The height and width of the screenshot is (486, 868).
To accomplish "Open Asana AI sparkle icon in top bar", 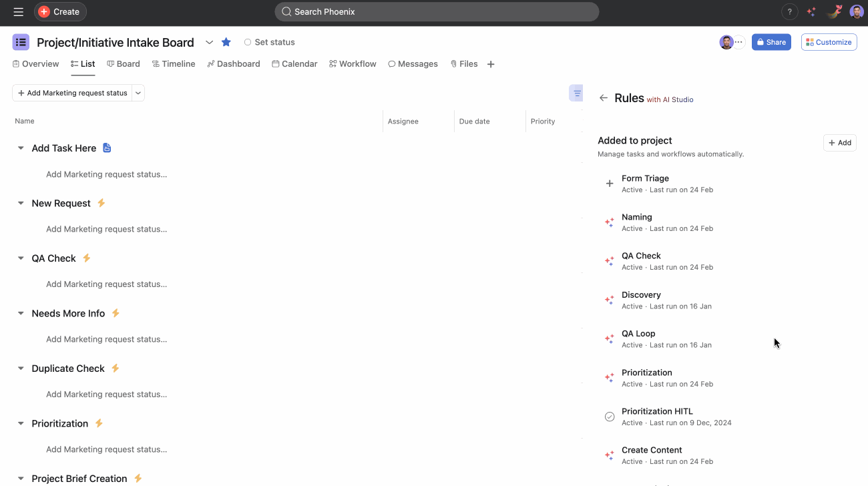I will click(811, 12).
